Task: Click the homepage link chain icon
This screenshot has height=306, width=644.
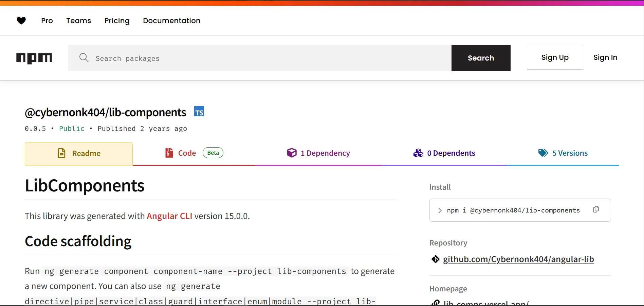Action: coord(435,303)
